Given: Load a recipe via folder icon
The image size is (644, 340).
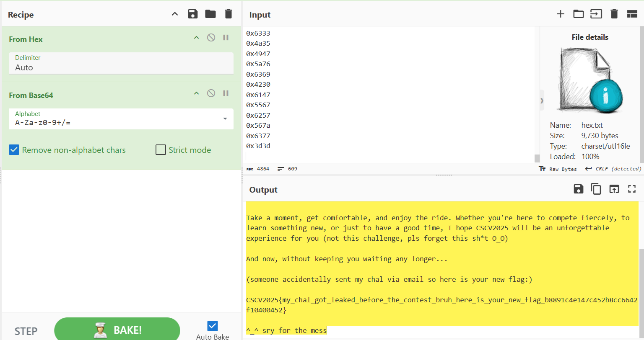Looking at the screenshot, I should point(210,14).
